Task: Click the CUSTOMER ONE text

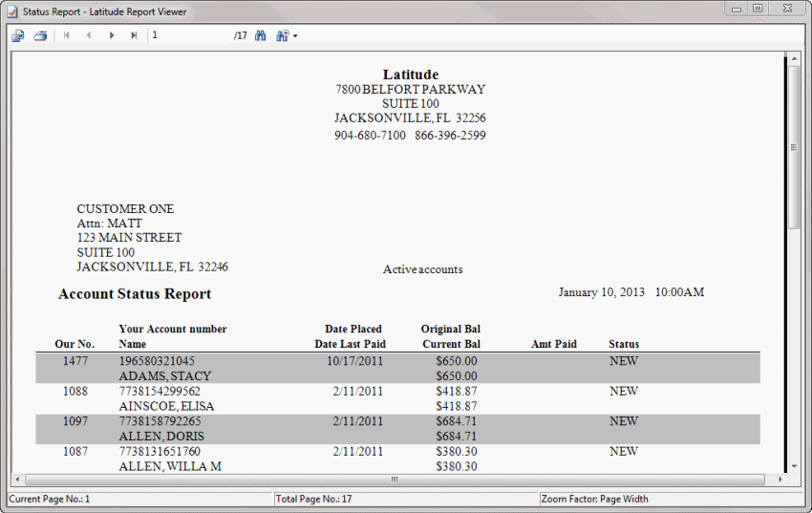Action: point(125,209)
